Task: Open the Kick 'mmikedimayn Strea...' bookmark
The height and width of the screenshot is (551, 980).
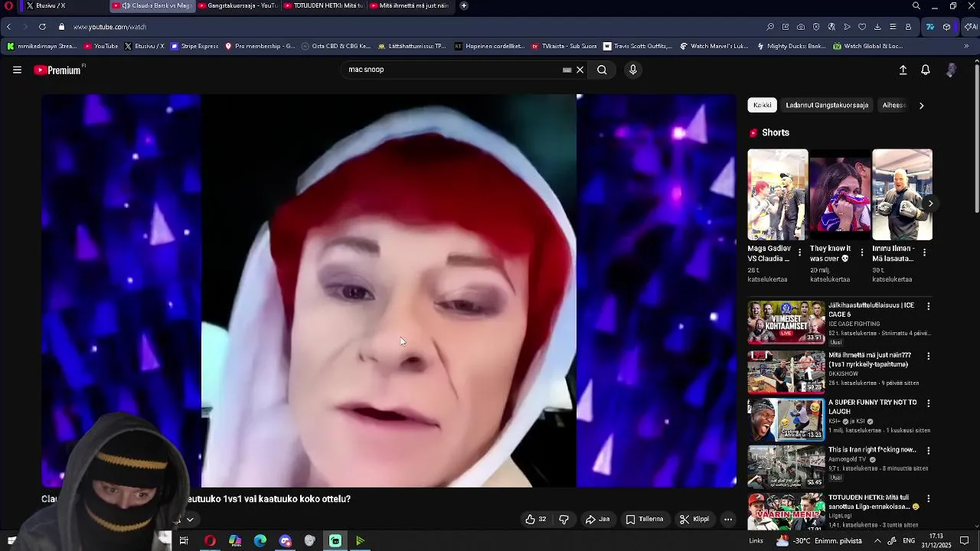Action: click(x=42, y=46)
